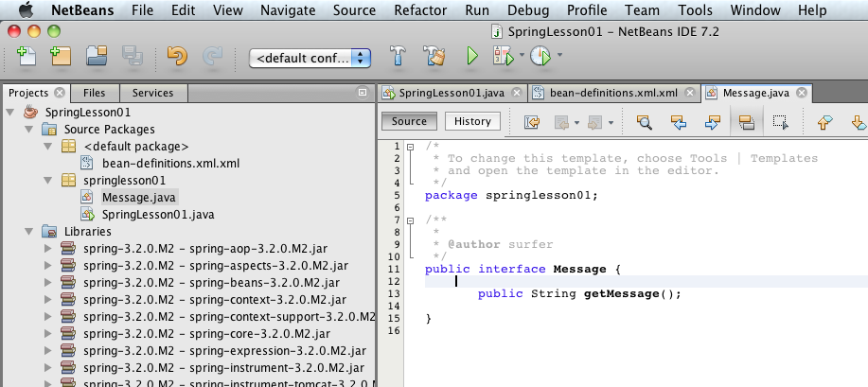Image resolution: width=868 pixels, height=387 pixels.
Task: Click the New Project toolbar icon
Action: tap(61, 56)
